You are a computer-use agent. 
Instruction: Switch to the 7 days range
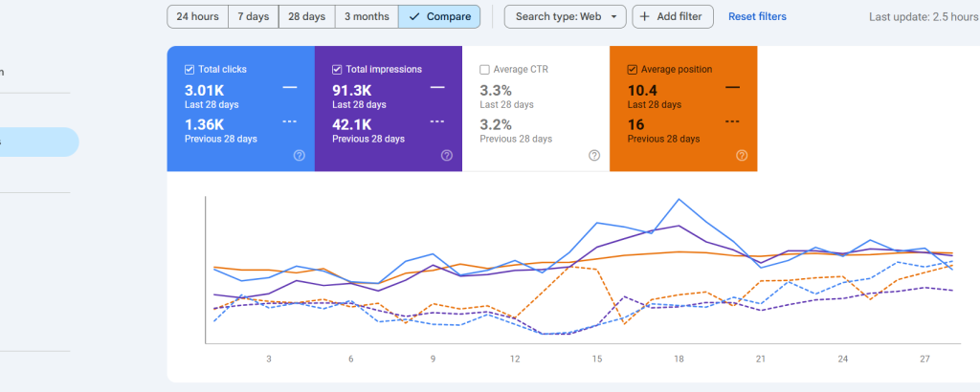click(254, 16)
